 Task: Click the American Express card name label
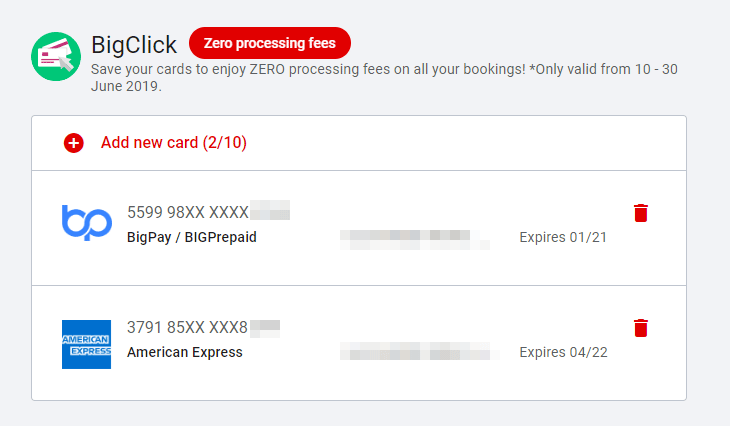click(185, 352)
